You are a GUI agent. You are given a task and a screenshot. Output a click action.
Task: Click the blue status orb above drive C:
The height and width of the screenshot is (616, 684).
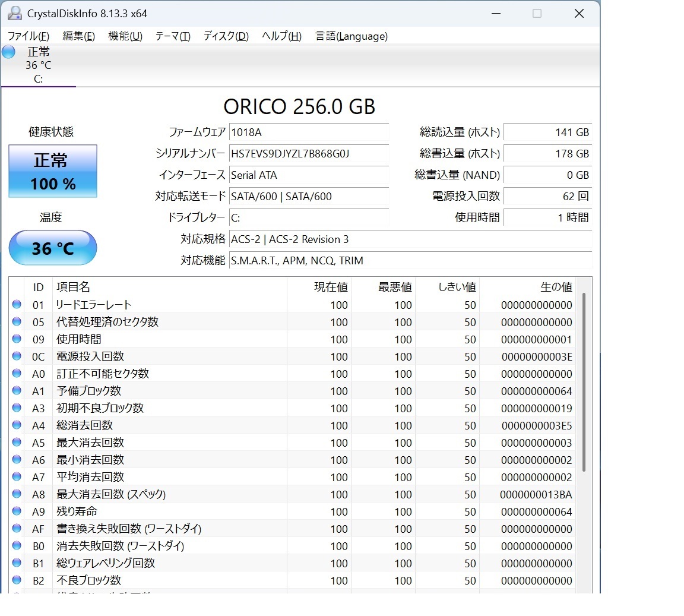[8, 52]
